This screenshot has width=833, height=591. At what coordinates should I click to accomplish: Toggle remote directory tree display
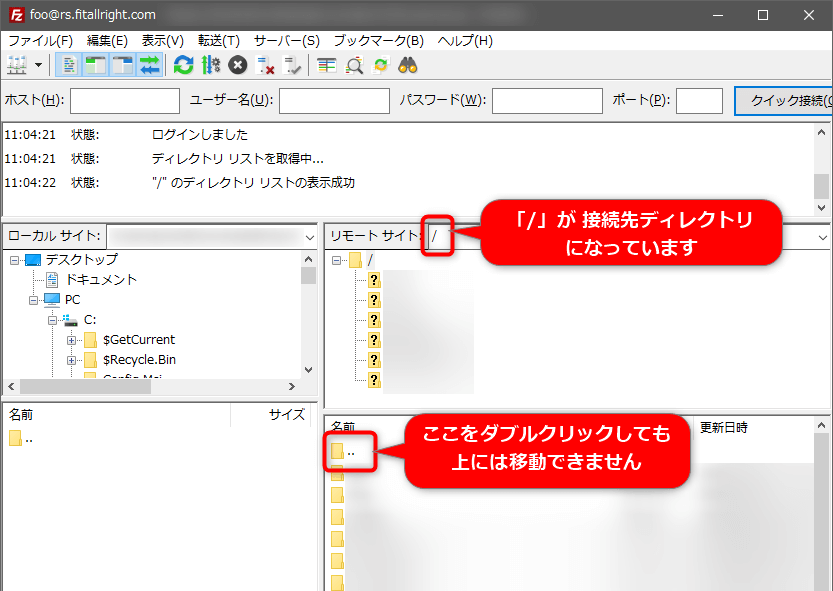122,65
